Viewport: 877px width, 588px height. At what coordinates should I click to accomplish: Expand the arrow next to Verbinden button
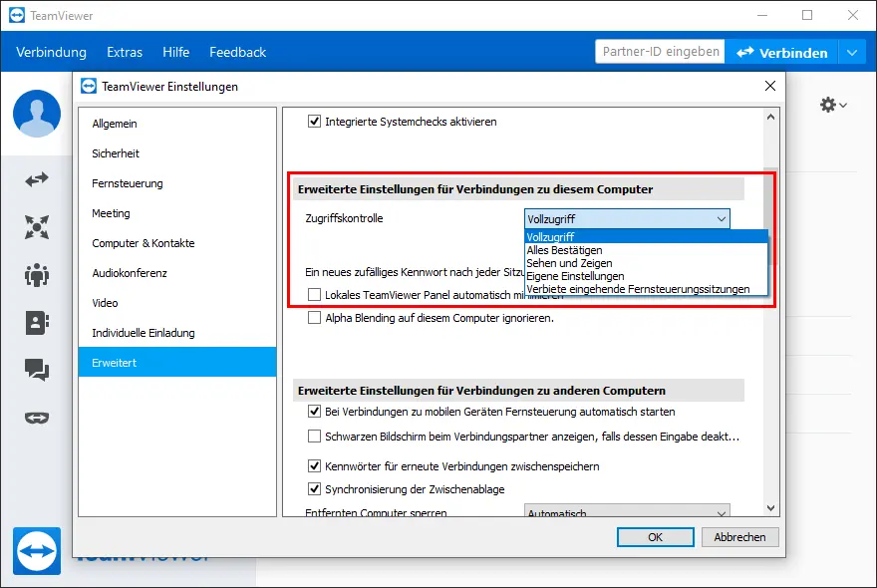pos(852,53)
